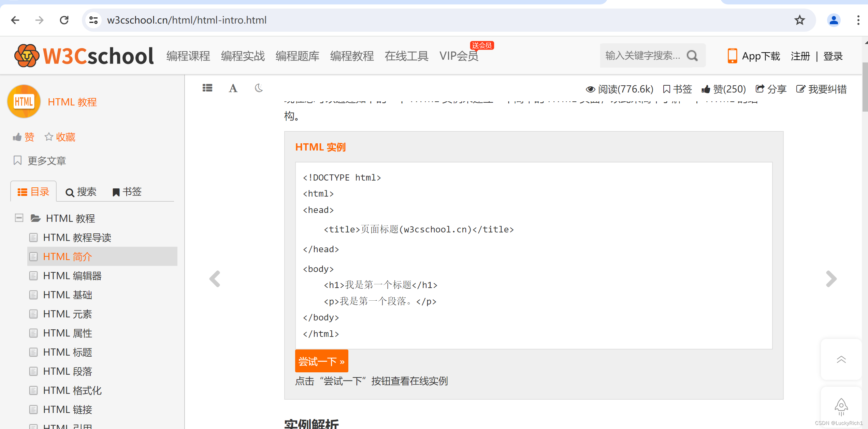The image size is (868, 429).
Task: Open the 编程课程 menu
Action: 188,56
